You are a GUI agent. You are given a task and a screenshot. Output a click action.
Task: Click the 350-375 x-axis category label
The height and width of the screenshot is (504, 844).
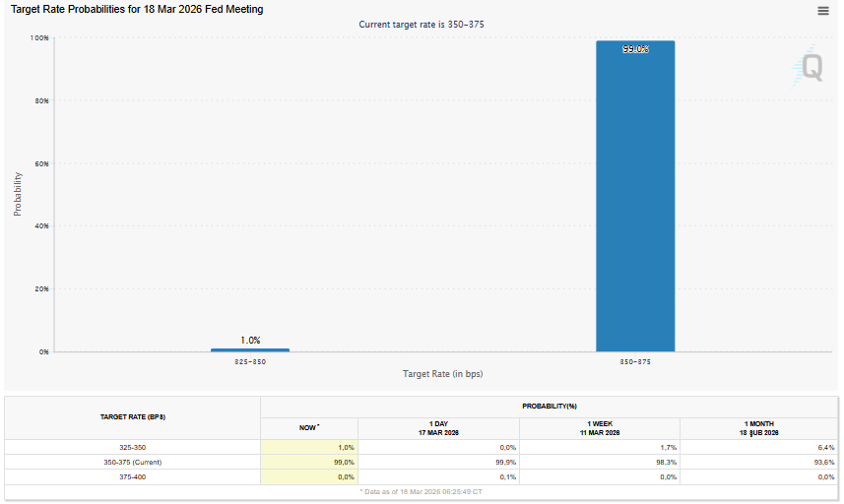[x=635, y=362]
